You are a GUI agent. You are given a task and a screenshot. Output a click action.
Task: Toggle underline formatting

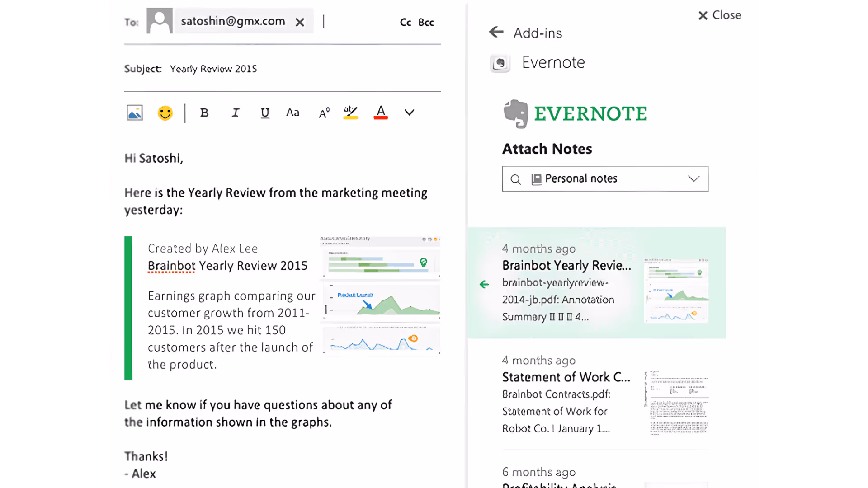pyautogui.click(x=265, y=113)
